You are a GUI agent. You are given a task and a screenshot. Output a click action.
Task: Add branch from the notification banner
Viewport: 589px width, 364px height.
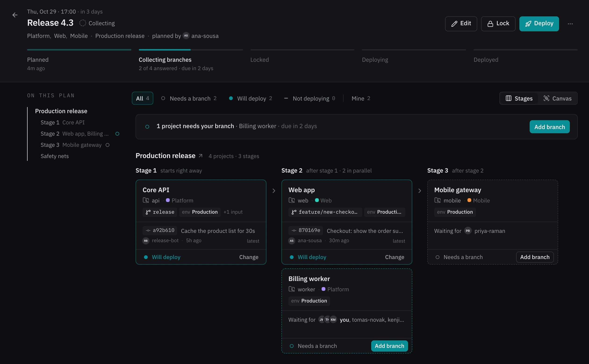pos(549,127)
